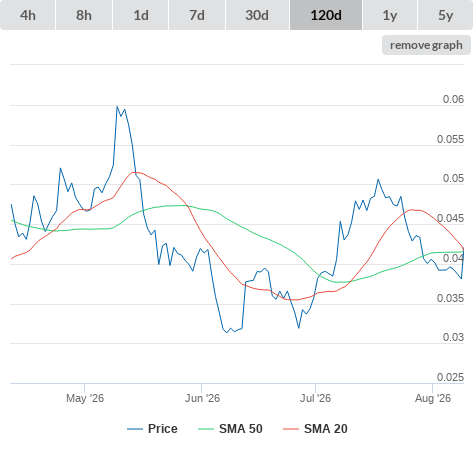Open the 7d time range view

pos(197,15)
